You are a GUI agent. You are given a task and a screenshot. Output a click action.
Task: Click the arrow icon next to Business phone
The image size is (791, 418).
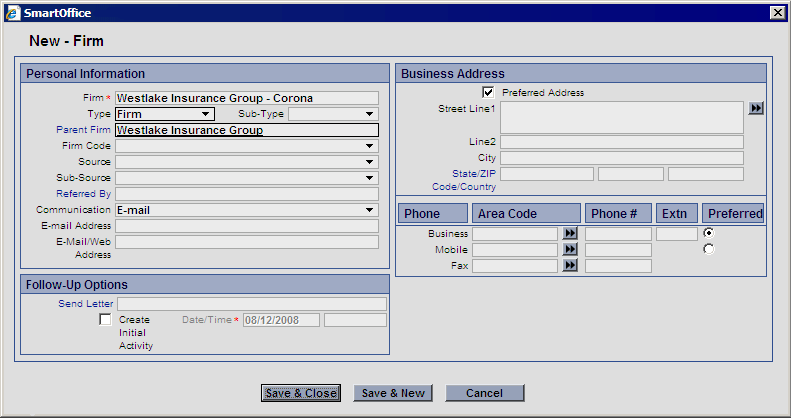point(570,233)
